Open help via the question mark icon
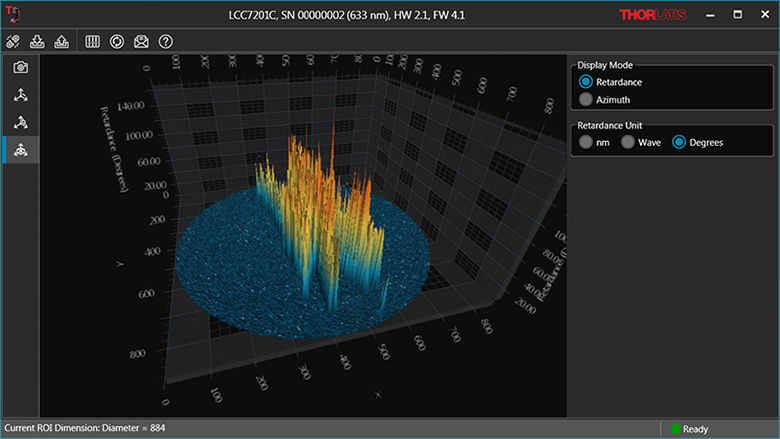This screenshot has width=780, height=439. pos(166,41)
